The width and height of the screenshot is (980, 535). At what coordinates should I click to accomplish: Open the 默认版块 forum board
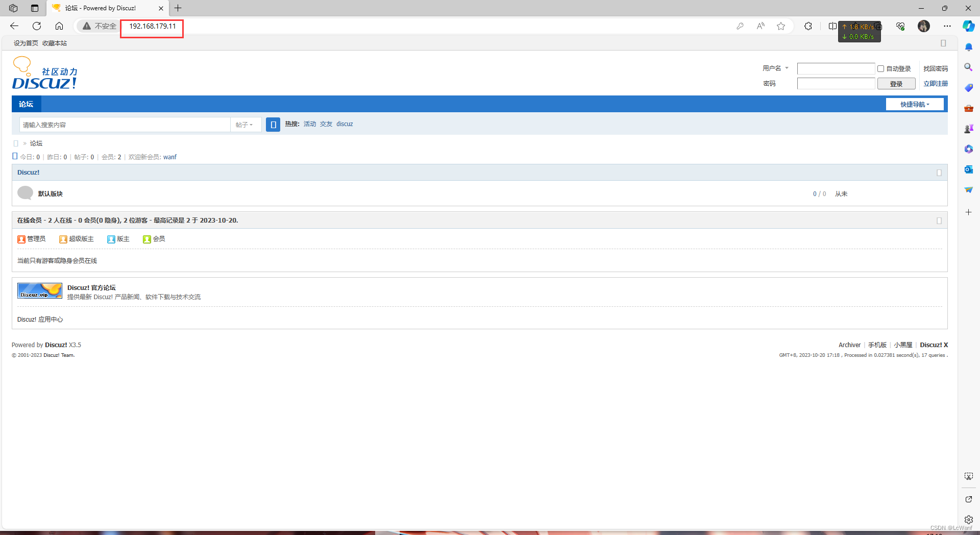(x=51, y=194)
